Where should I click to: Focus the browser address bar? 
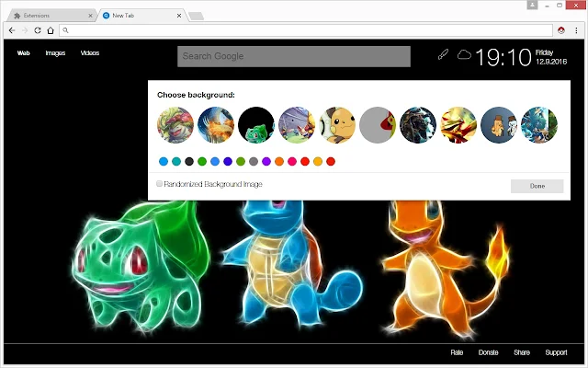[x=306, y=30]
